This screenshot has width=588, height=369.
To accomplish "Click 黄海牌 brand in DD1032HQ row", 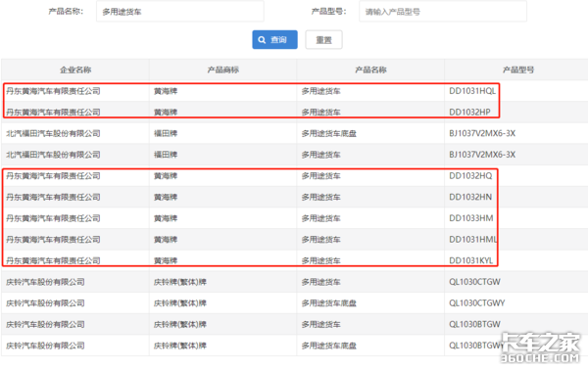I will pos(166,176).
